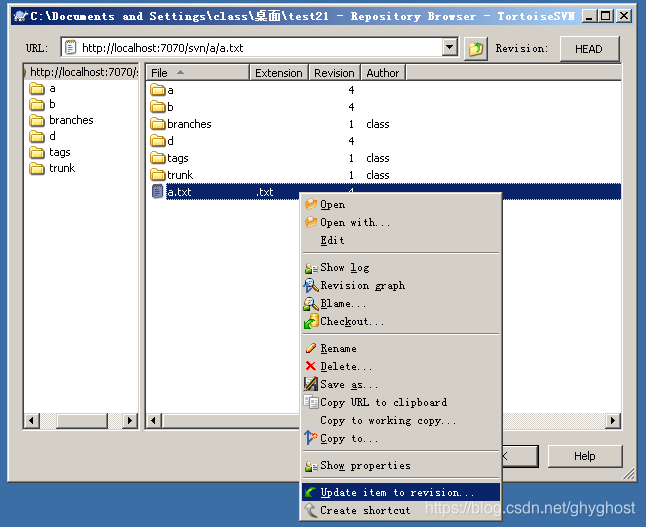Click the go-up folder icon button
Screen dimensions: 646x527
tap(476, 49)
